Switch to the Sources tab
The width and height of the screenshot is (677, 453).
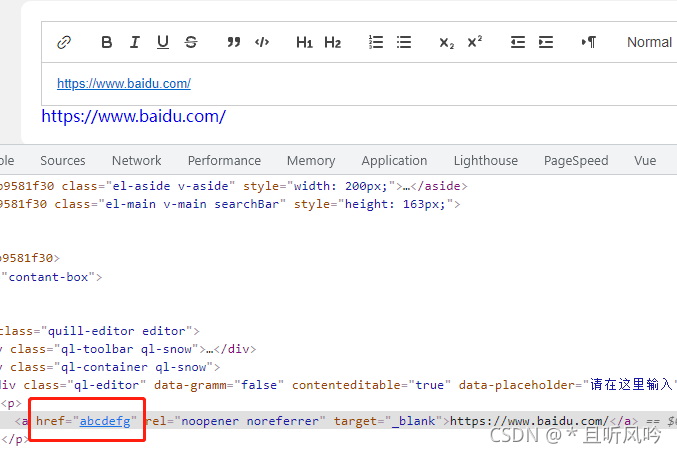coord(63,161)
